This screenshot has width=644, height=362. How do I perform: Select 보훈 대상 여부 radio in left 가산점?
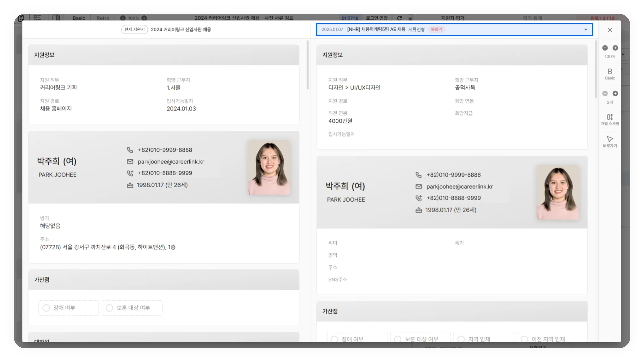coord(110,308)
